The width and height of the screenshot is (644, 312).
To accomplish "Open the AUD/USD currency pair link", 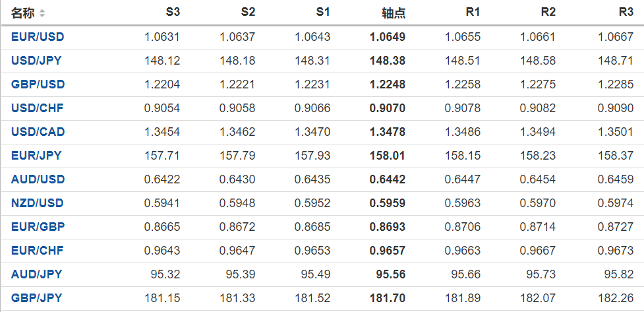I will coord(38,179).
